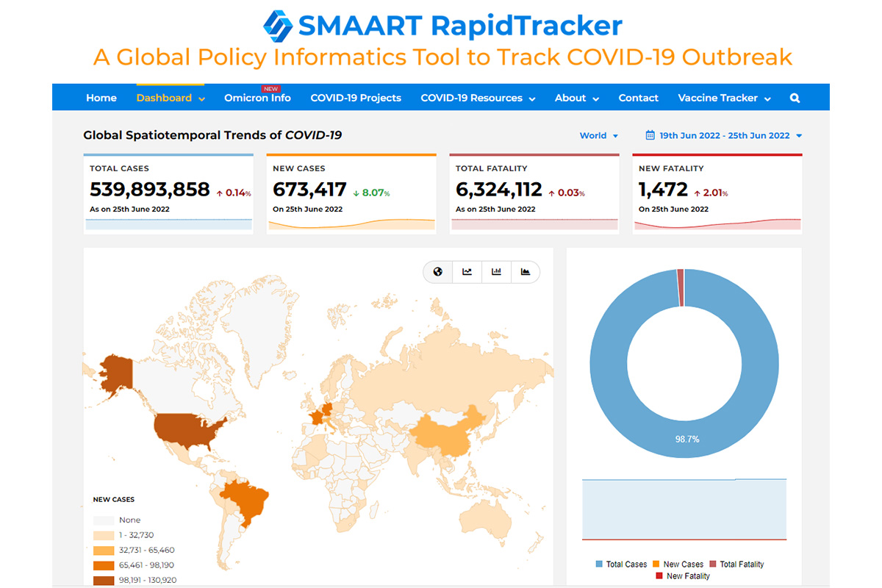
Task: Click the light blue area chart below donut
Action: (684, 509)
